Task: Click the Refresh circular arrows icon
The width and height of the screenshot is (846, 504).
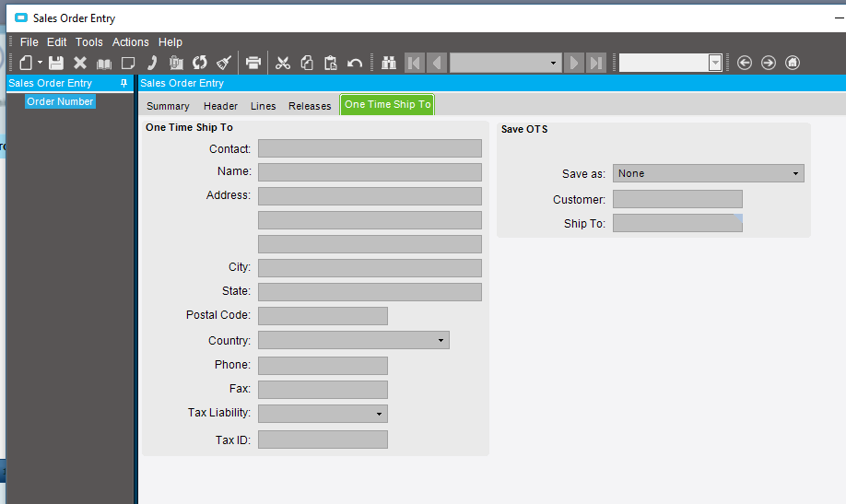Action: [200, 64]
